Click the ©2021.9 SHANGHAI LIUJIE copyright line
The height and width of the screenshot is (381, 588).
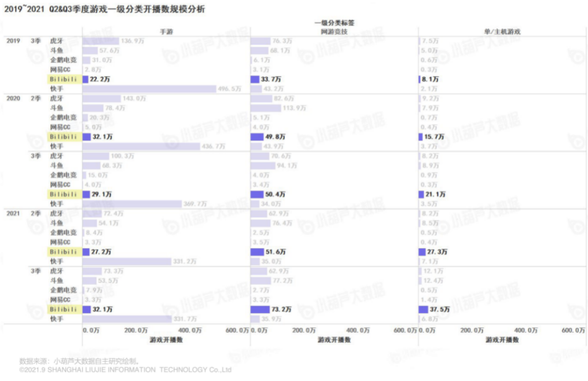click(x=125, y=370)
